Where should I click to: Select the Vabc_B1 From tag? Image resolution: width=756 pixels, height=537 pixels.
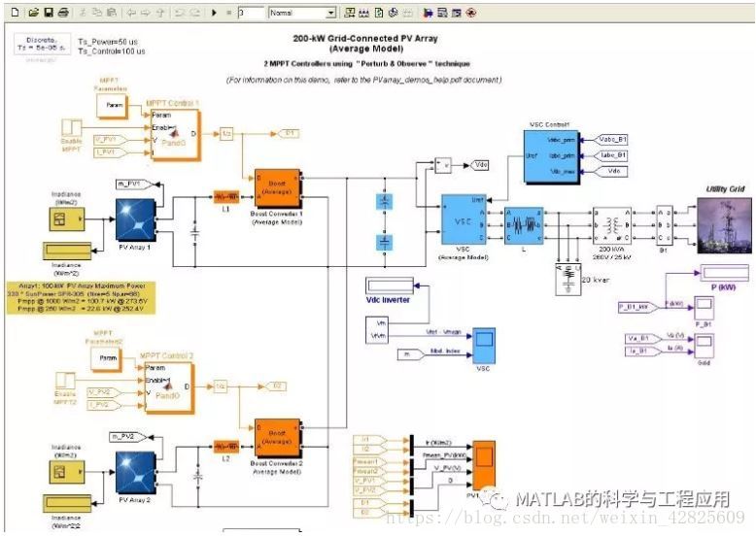coord(610,140)
